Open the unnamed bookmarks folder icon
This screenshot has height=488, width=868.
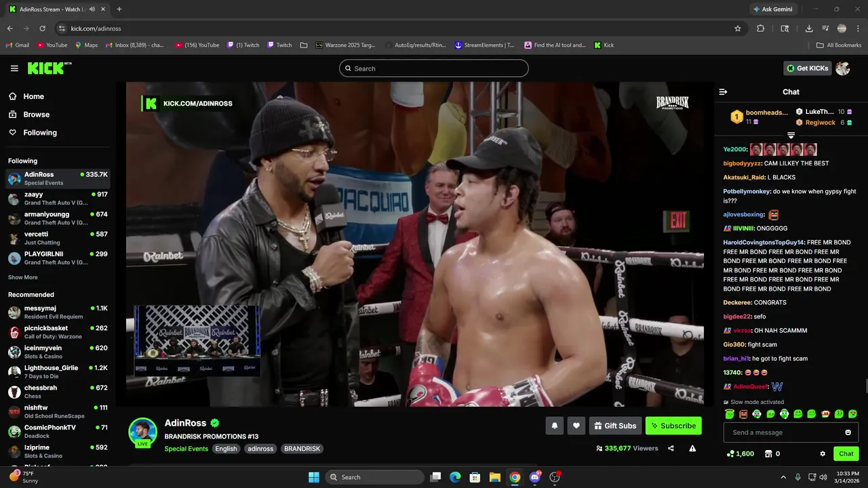(x=304, y=45)
